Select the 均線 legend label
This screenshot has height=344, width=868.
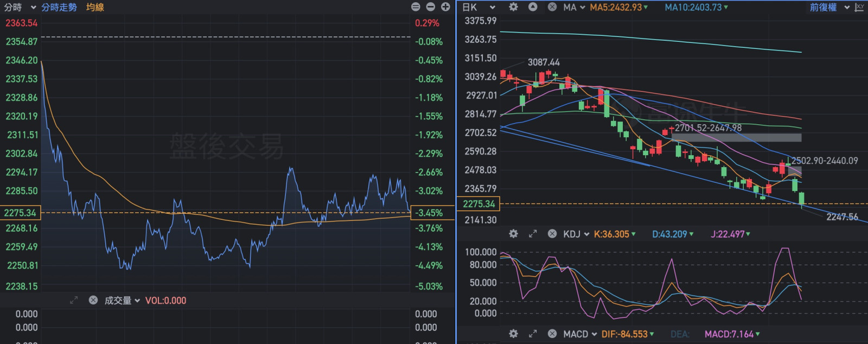95,7
